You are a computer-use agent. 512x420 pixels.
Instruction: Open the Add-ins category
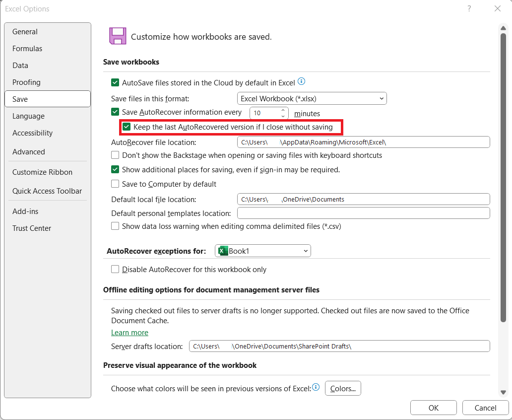48,211
